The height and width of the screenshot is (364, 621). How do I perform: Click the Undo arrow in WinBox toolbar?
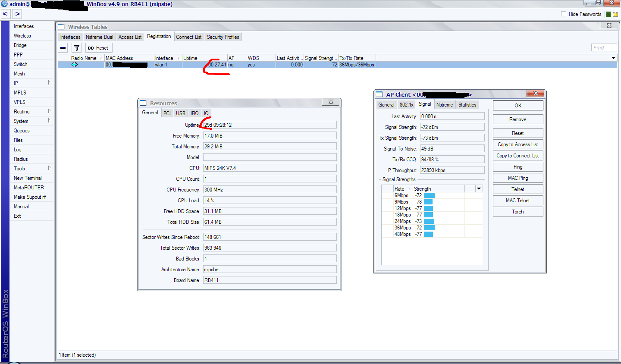tap(6, 14)
